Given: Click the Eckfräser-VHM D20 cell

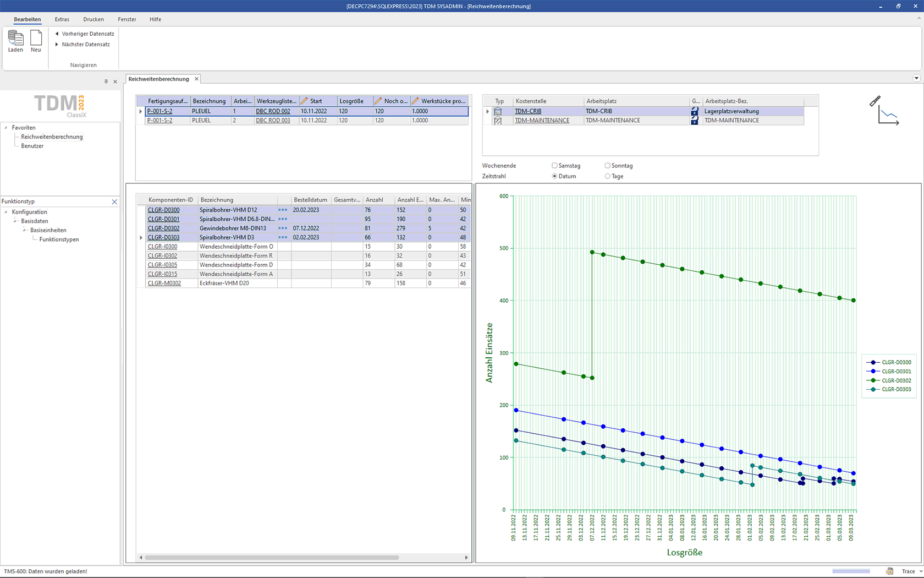Looking at the screenshot, I should (x=237, y=283).
